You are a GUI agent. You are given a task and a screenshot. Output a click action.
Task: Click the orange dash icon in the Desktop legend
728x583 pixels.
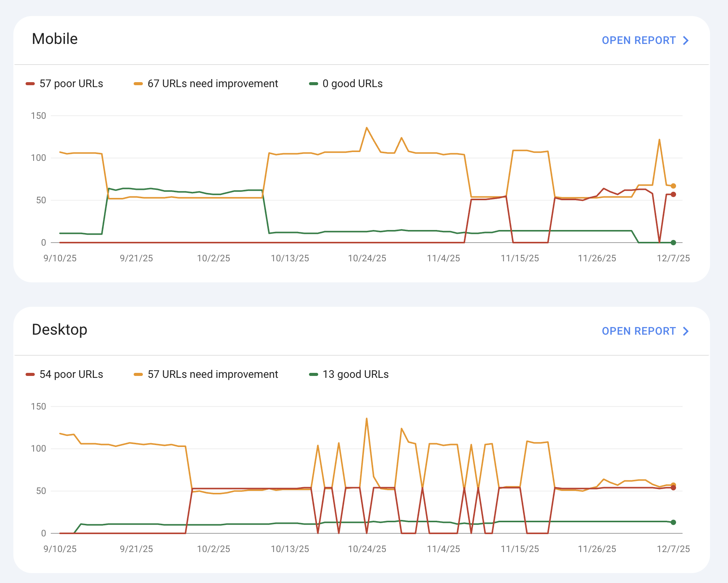click(x=139, y=374)
